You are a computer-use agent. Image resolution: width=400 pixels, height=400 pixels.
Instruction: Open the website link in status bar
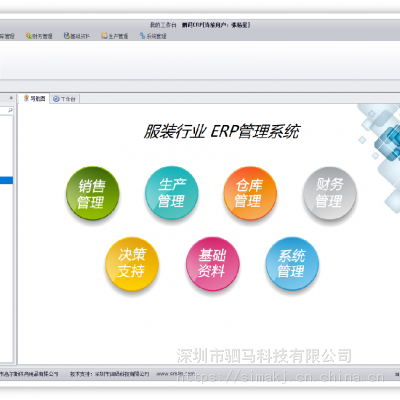click(x=175, y=374)
